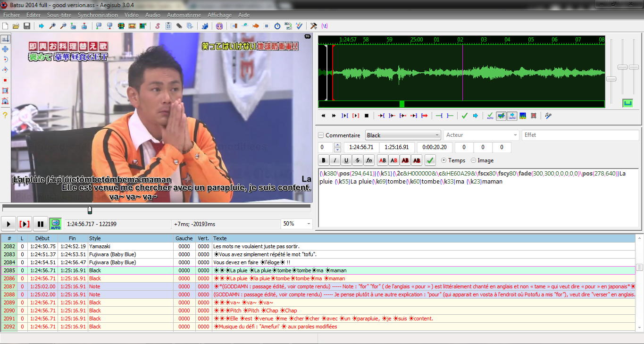Open the Affichage menu
The height and width of the screenshot is (344, 644).
[220, 15]
